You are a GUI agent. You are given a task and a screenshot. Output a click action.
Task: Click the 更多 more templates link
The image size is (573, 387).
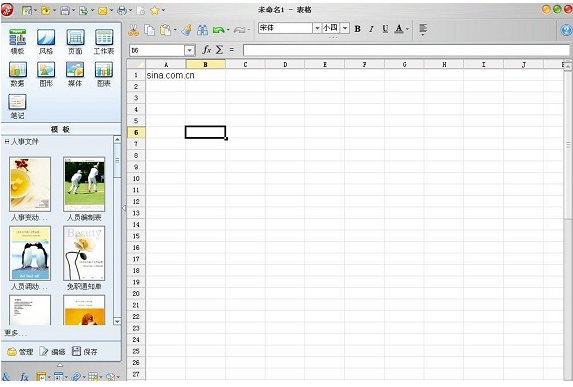[x=15, y=333]
